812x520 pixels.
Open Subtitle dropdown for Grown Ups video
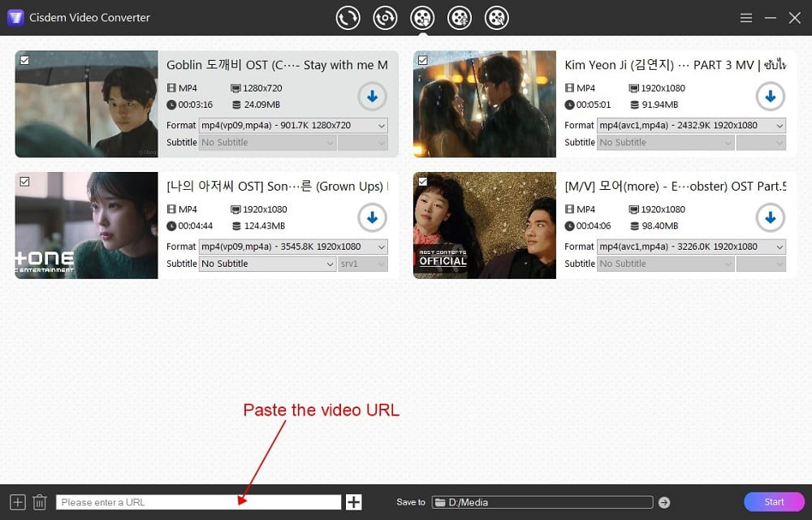[x=268, y=264]
